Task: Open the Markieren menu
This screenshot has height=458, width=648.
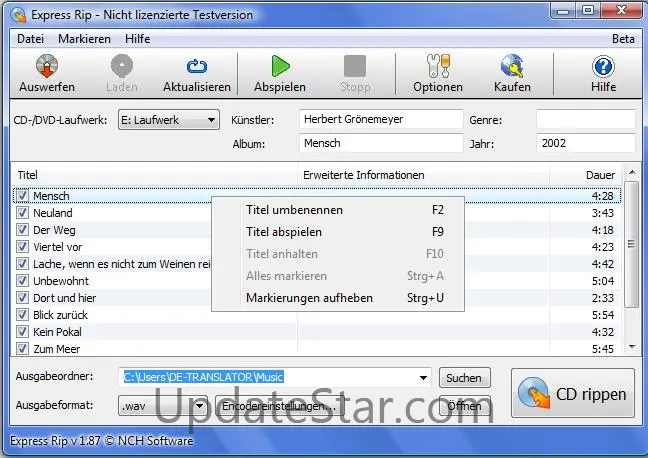Action: pyautogui.click(x=84, y=39)
